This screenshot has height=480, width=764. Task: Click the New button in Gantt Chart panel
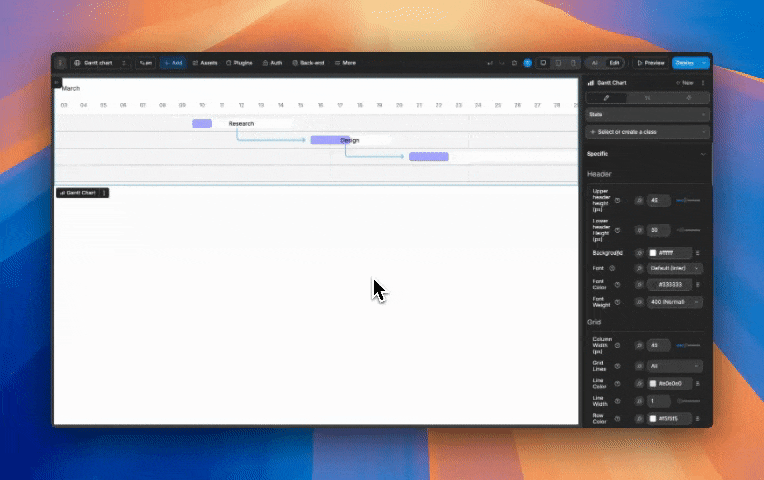pyautogui.click(x=685, y=83)
